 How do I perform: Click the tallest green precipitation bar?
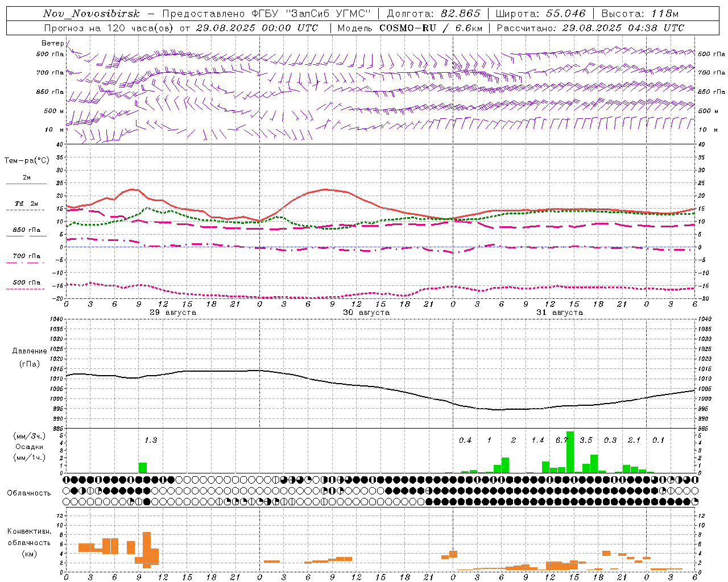[570, 452]
